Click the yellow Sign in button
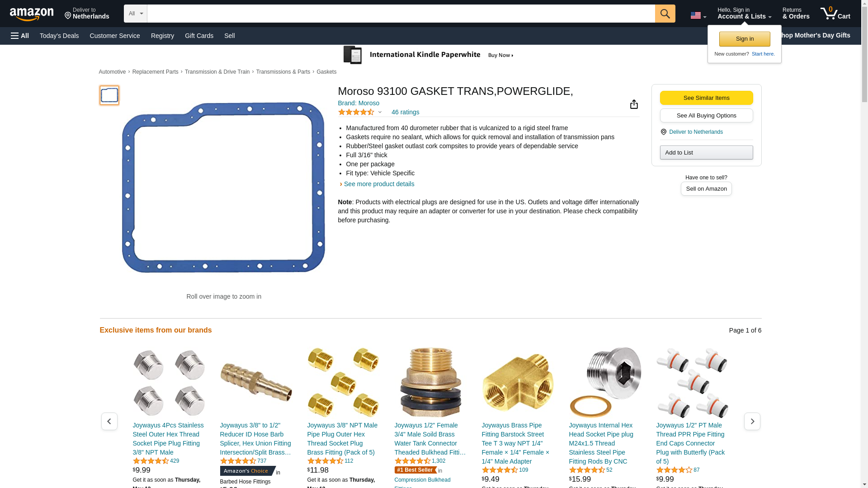This screenshot has height=488, width=868. click(745, 39)
